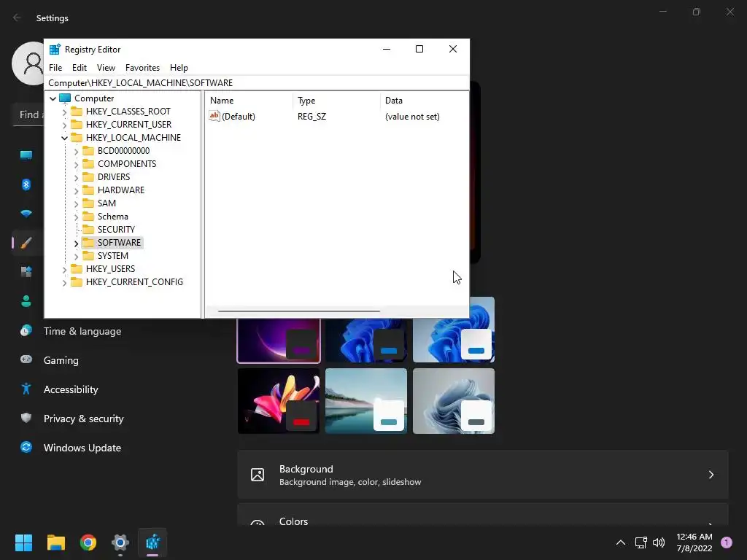Open the Apps sidebar icon

coord(26,272)
